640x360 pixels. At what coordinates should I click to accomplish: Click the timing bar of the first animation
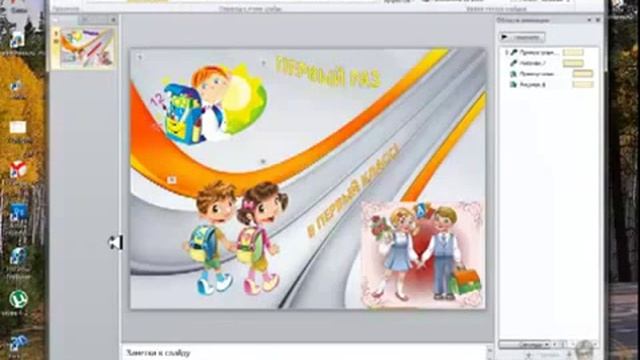(573, 52)
